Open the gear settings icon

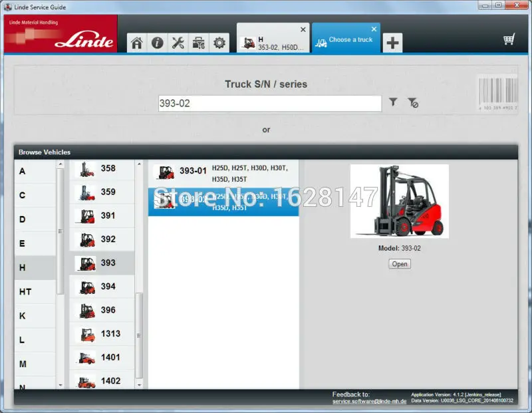[x=219, y=43]
